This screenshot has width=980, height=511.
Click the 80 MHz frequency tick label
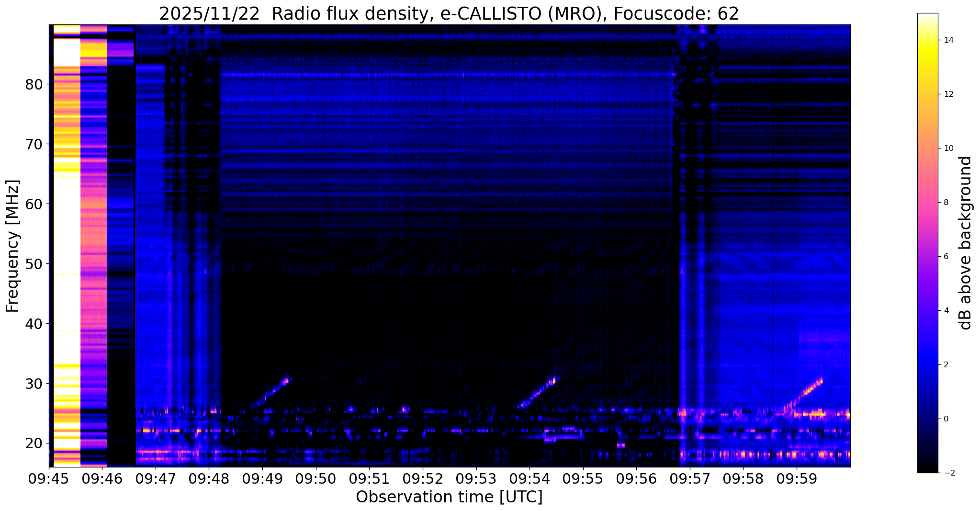(x=34, y=84)
